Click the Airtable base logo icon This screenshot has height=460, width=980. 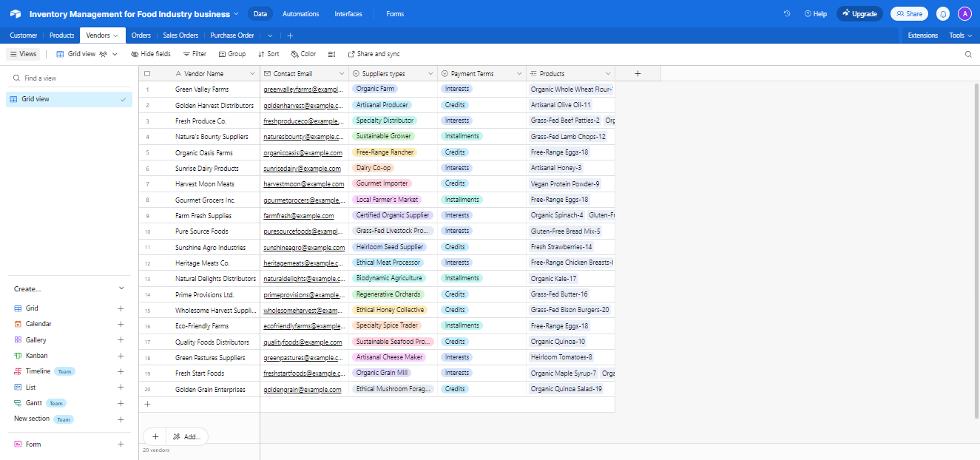point(16,13)
